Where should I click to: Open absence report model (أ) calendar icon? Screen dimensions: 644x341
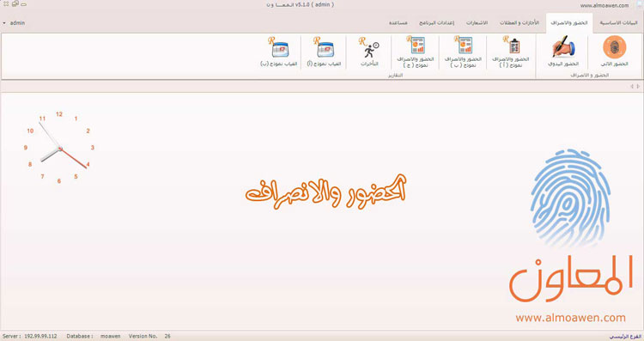[x=324, y=52]
